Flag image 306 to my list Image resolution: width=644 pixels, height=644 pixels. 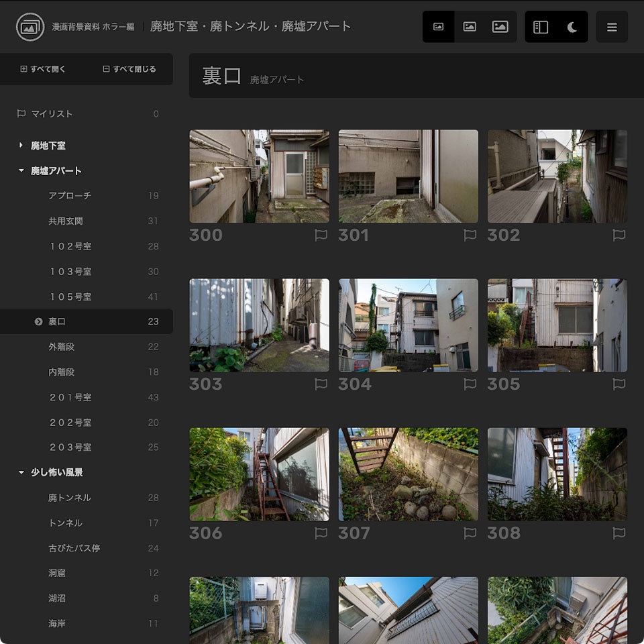(x=321, y=533)
